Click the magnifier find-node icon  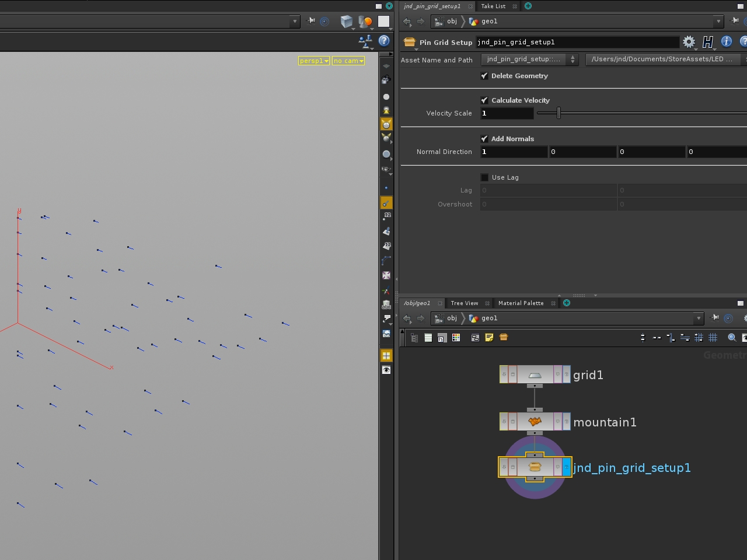click(x=732, y=338)
